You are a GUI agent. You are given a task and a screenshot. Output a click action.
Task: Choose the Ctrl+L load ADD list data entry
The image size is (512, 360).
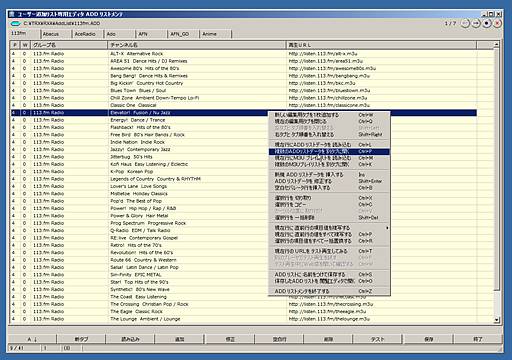coord(329,145)
